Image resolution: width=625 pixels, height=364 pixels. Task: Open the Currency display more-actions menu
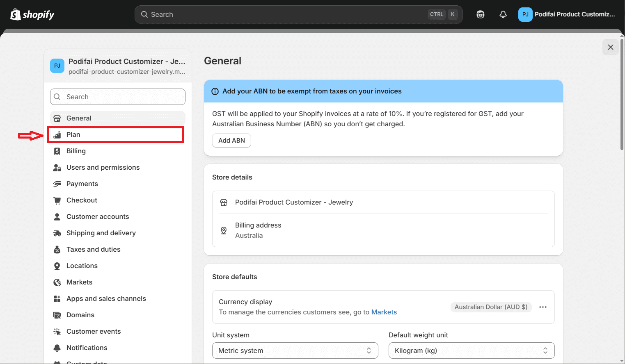coord(543,307)
